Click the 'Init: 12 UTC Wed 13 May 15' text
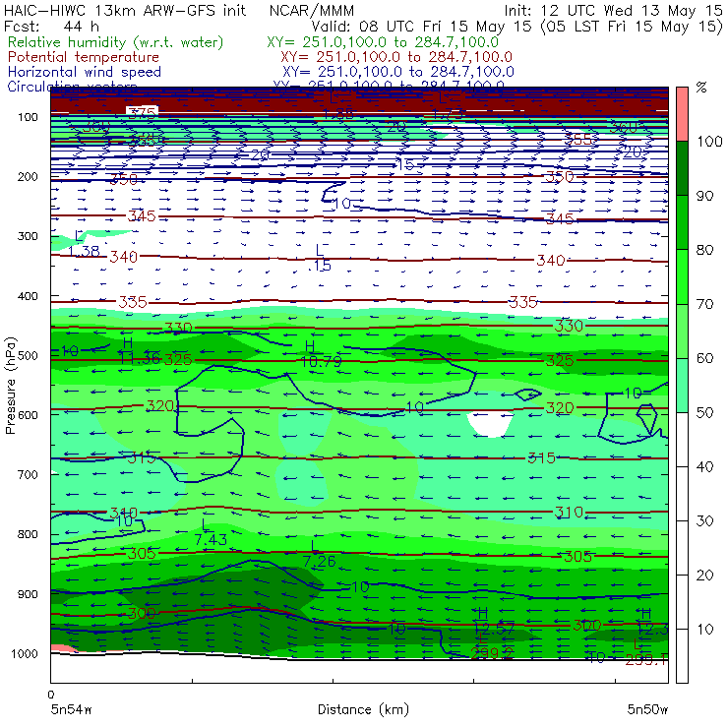 pos(613,10)
